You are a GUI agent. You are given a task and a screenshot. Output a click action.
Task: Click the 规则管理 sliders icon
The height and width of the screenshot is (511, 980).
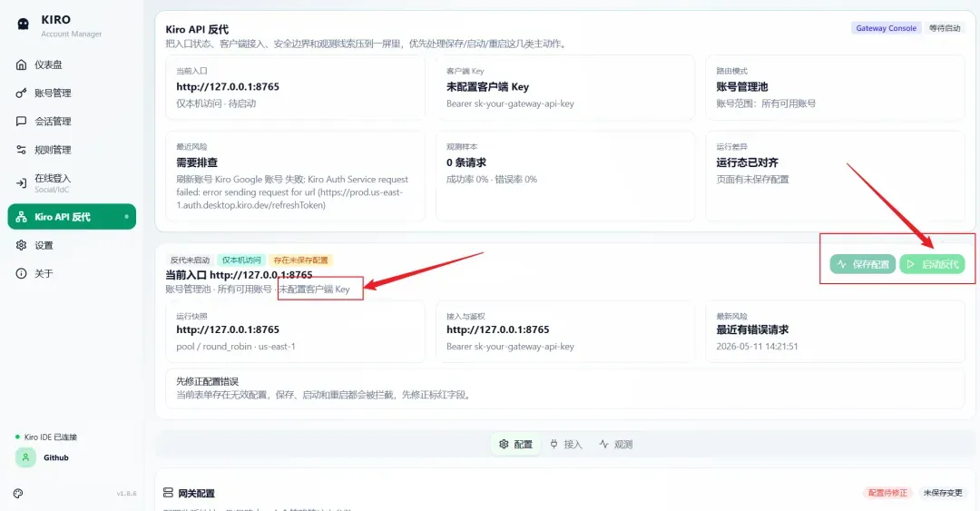(21, 150)
